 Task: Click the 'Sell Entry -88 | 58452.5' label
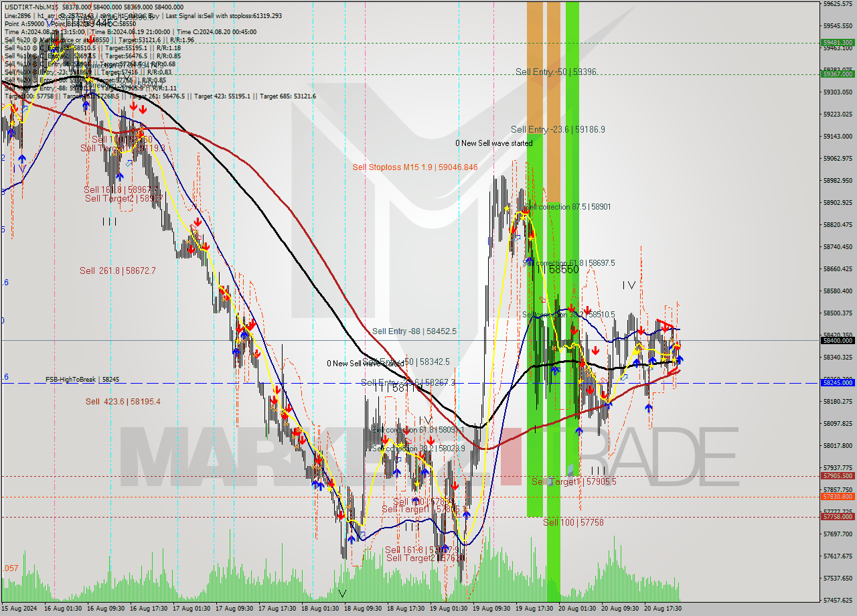tap(414, 331)
